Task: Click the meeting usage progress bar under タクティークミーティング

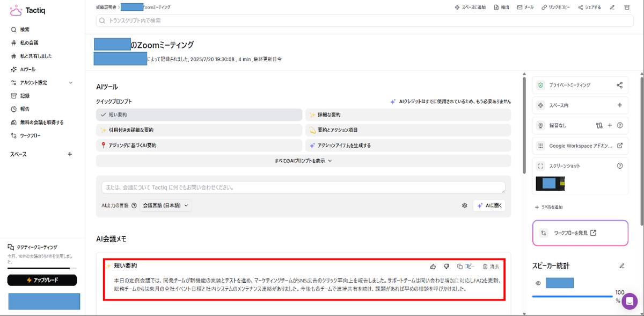Action: click(x=42, y=268)
